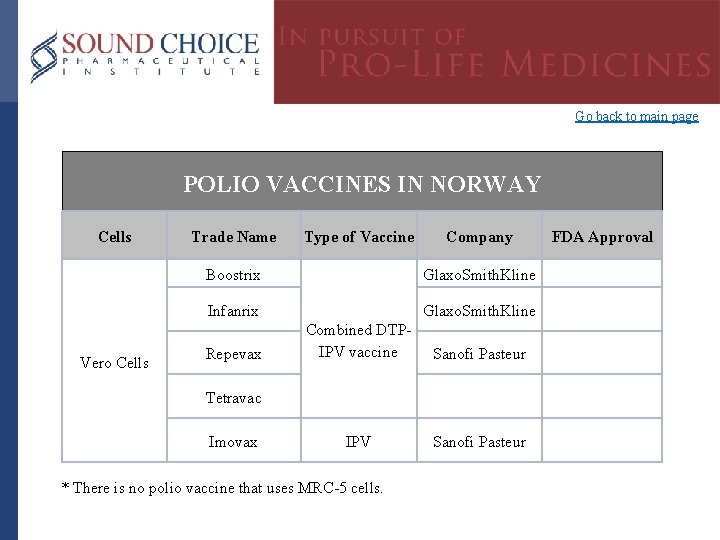Screen dimensions: 720x540
Task: Click the 'Repevax' trade name cell
Action: (233, 354)
